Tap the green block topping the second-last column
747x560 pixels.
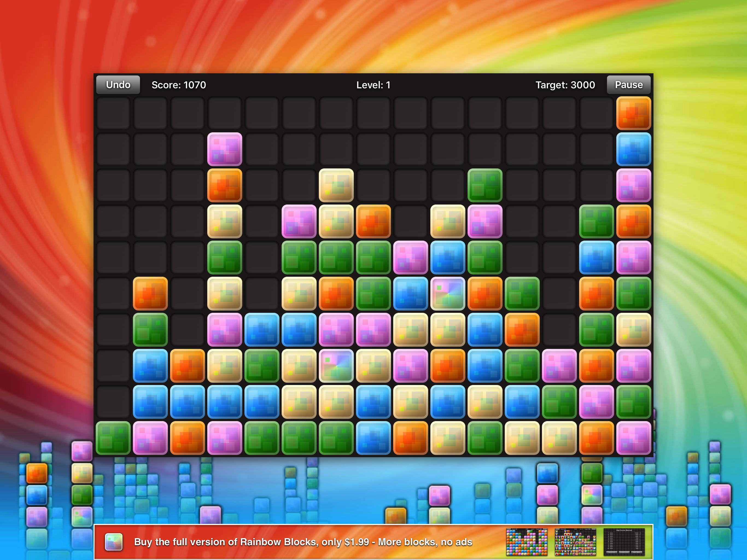point(596,221)
